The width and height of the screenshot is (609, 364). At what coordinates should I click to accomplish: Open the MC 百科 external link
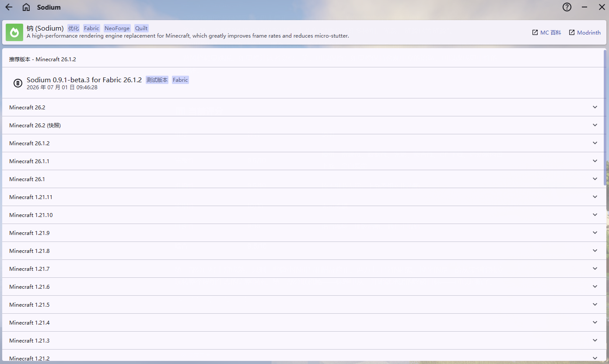pyautogui.click(x=546, y=32)
